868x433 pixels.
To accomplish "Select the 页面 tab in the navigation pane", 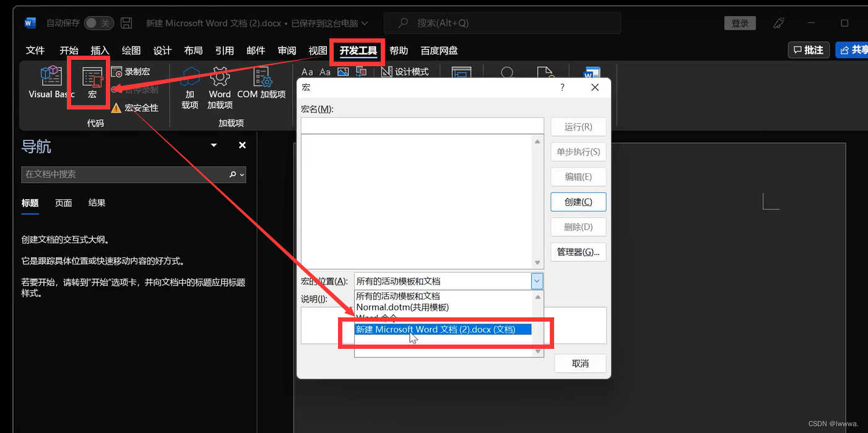I will pos(64,203).
